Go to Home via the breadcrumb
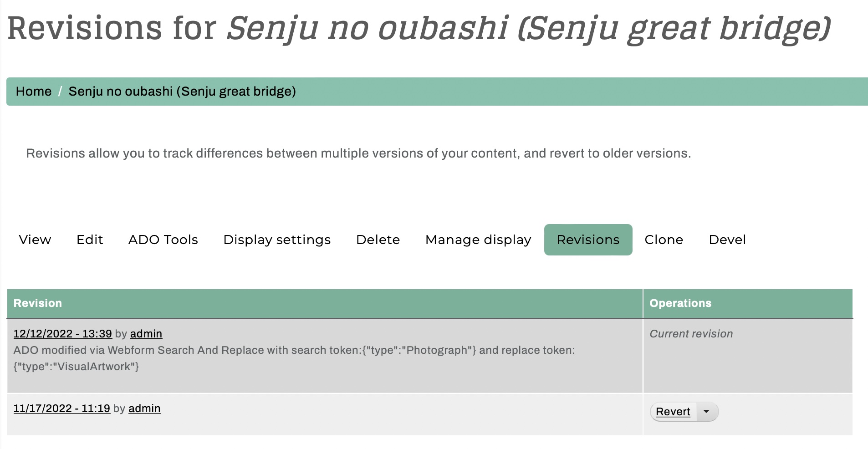 tap(34, 92)
